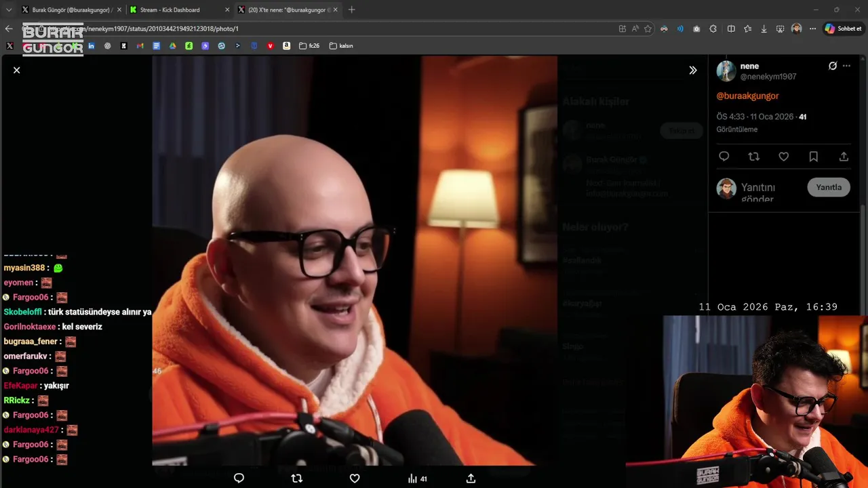This screenshot has width=868, height=488.
Task: Open the Google Docs bookmark
Action: click(x=156, y=46)
